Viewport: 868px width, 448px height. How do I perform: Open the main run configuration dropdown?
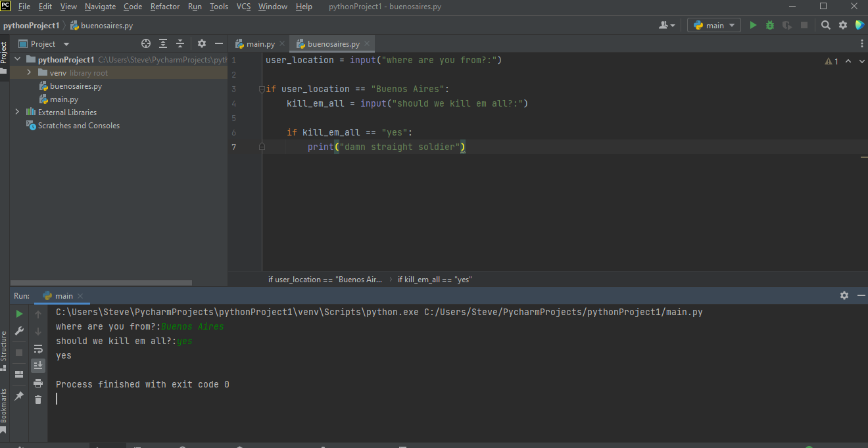[x=714, y=26]
